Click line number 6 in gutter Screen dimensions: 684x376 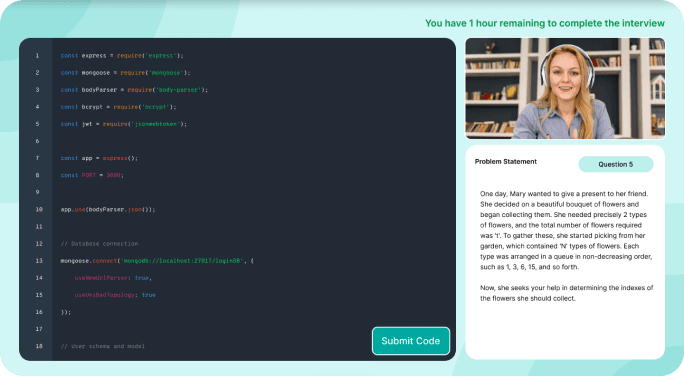coord(38,141)
